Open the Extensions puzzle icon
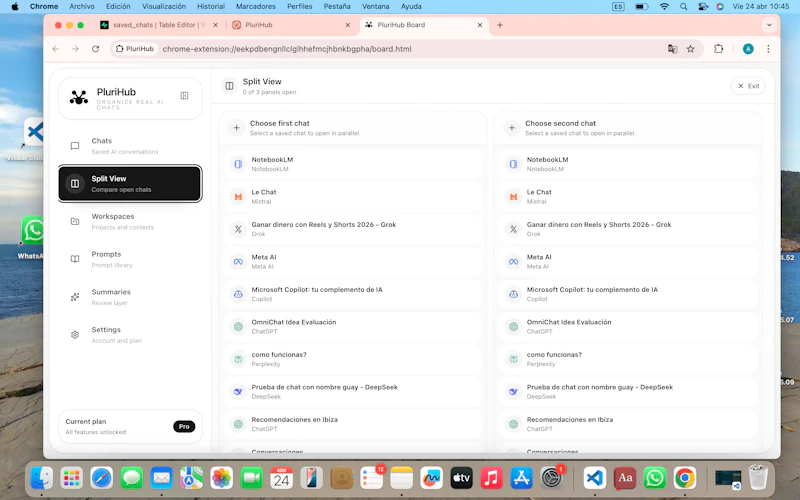This screenshot has width=800, height=500. point(718,49)
